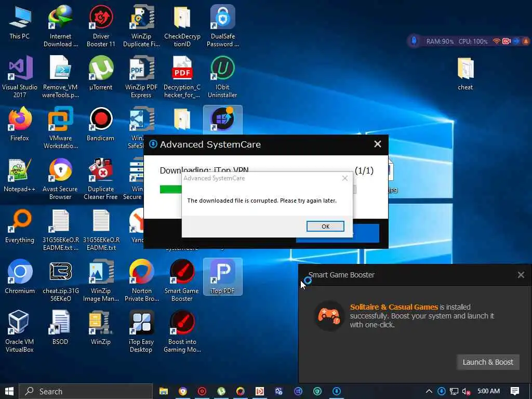Select BSOD shortcut icon

60,328
